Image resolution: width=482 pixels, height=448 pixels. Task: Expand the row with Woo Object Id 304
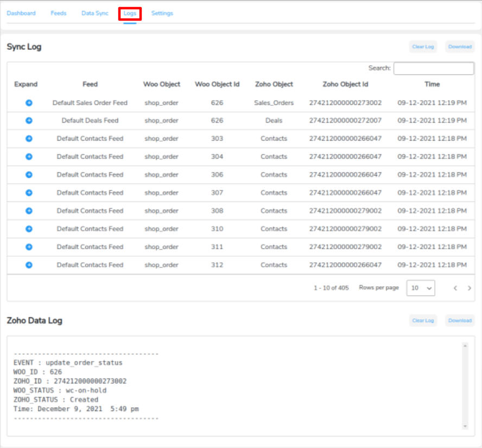(x=29, y=156)
